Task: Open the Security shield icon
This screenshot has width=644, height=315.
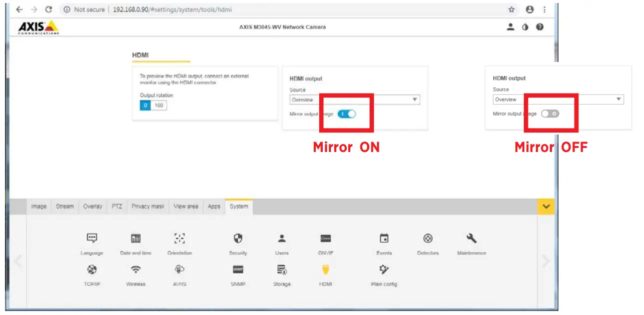Action: pyautogui.click(x=238, y=238)
